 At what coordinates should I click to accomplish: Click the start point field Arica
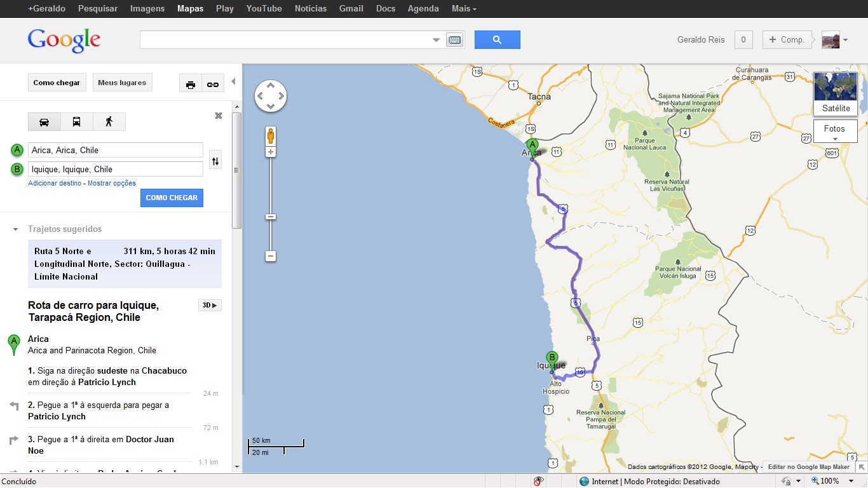(116, 150)
